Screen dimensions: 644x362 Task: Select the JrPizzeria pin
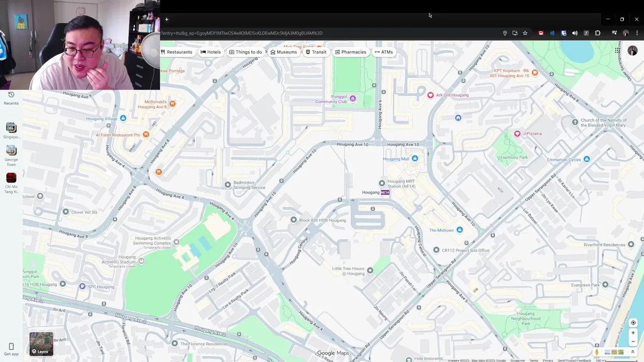[517, 133]
